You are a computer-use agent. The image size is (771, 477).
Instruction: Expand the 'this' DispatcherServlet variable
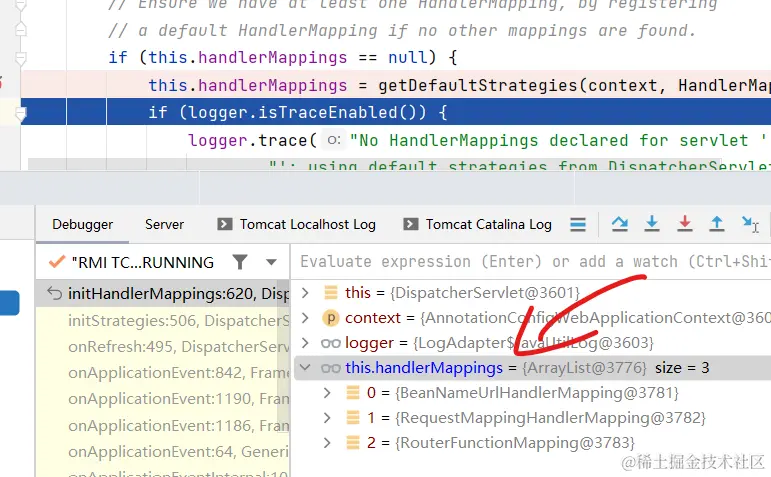point(305,293)
